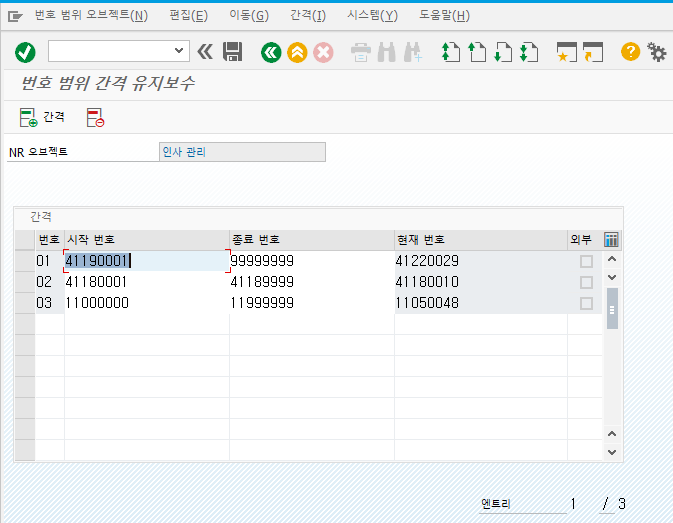Click the Find Next binoculars icon
The image size is (673, 523).
pyautogui.click(x=413, y=52)
